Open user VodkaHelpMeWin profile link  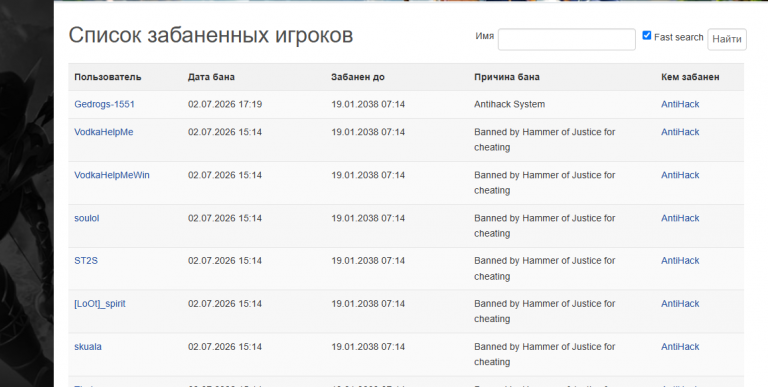click(x=112, y=175)
